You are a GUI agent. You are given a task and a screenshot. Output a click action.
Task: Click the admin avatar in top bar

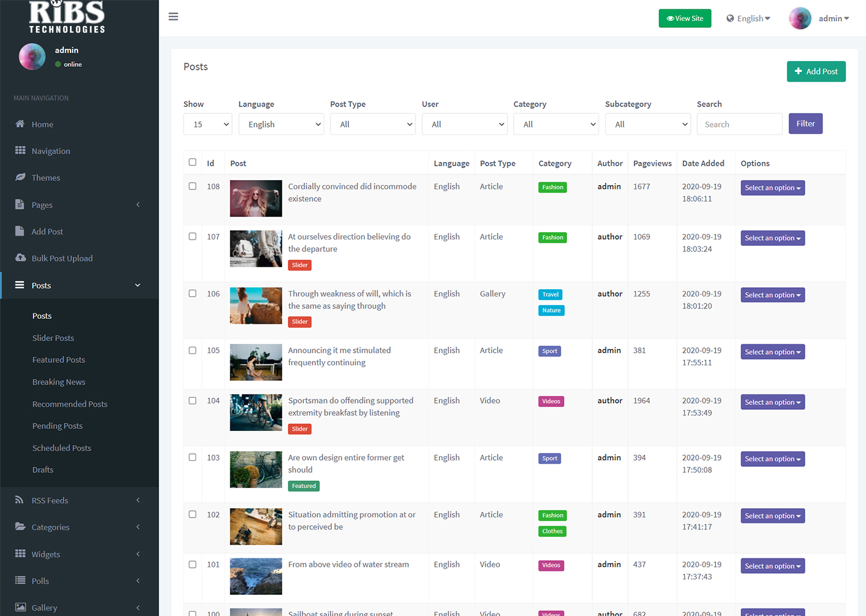800,19
